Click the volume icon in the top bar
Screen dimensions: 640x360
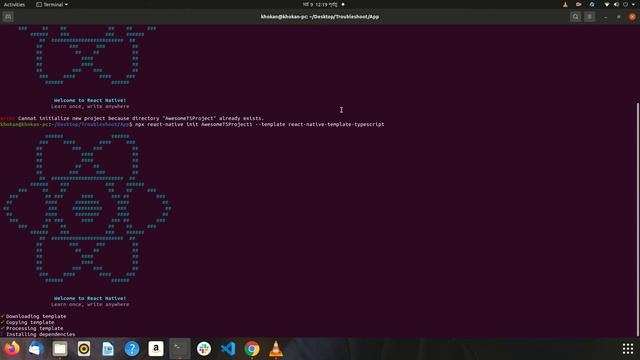click(x=616, y=4)
